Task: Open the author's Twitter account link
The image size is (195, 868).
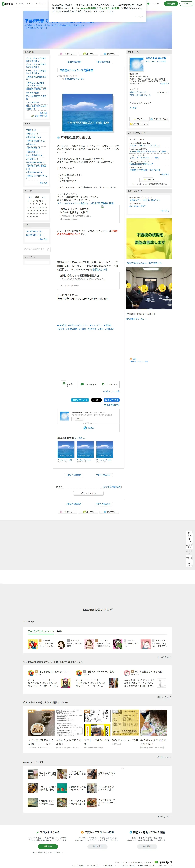Action: tap(89, 428)
